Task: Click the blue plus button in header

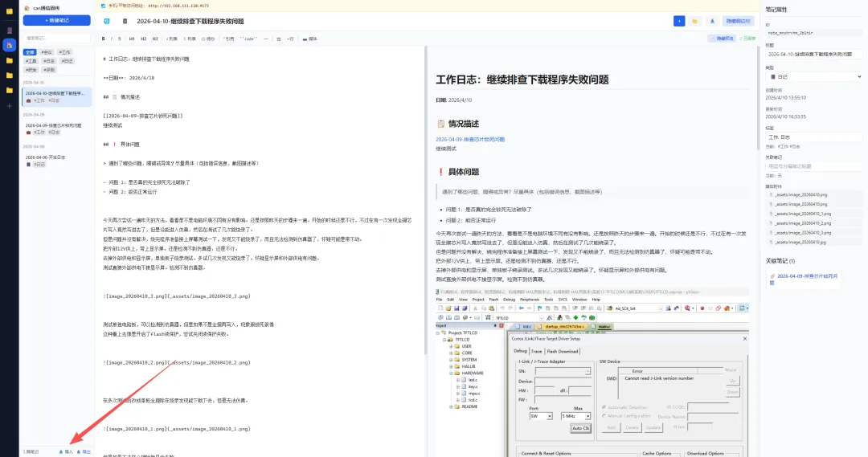Action: coord(679,21)
